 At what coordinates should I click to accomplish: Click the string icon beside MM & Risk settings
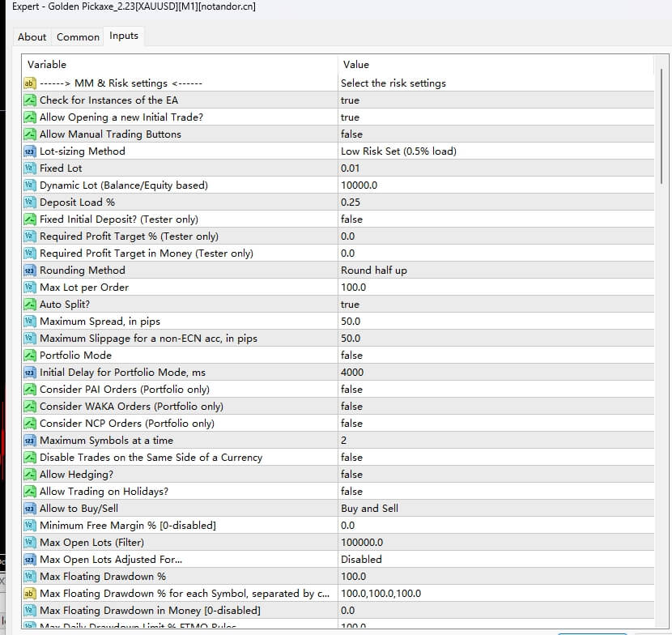[30, 83]
